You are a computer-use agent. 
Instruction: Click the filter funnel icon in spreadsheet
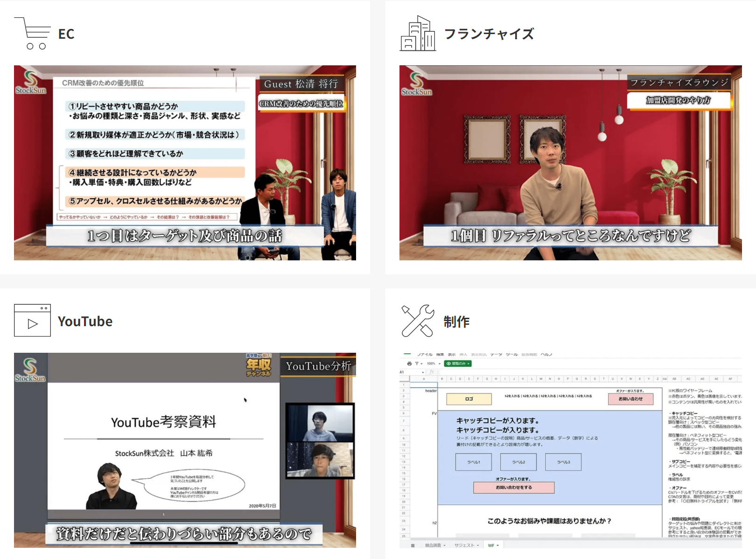pos(417,363)
